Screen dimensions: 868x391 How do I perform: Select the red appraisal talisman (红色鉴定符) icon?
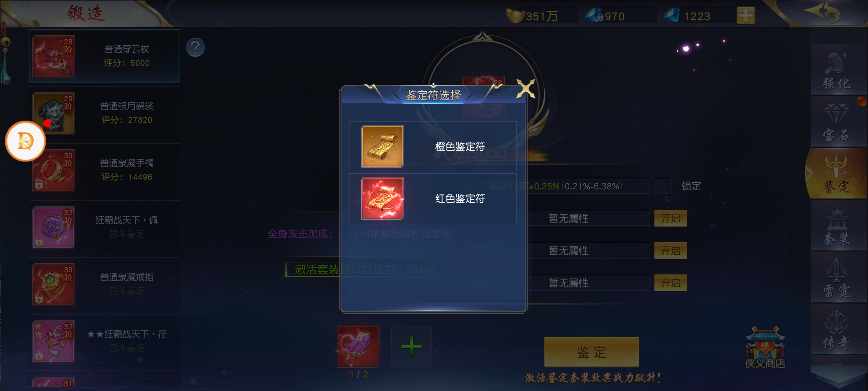click(382, 198)
